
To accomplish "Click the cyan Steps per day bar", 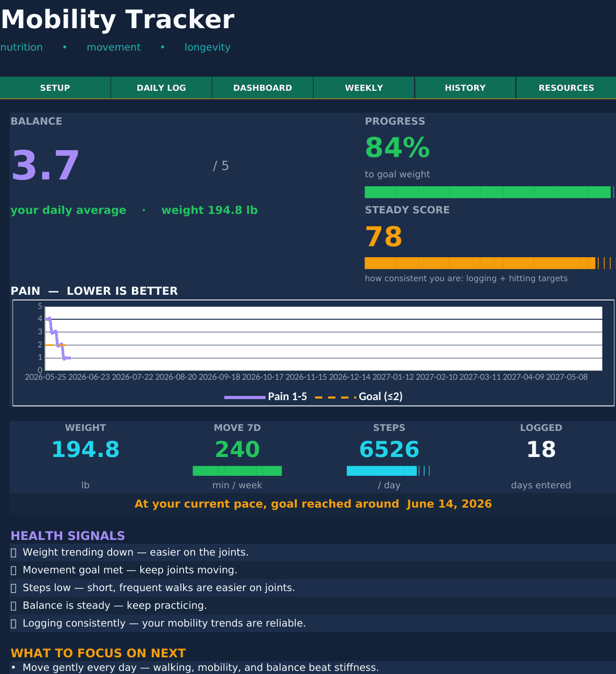I will point(388,471).
